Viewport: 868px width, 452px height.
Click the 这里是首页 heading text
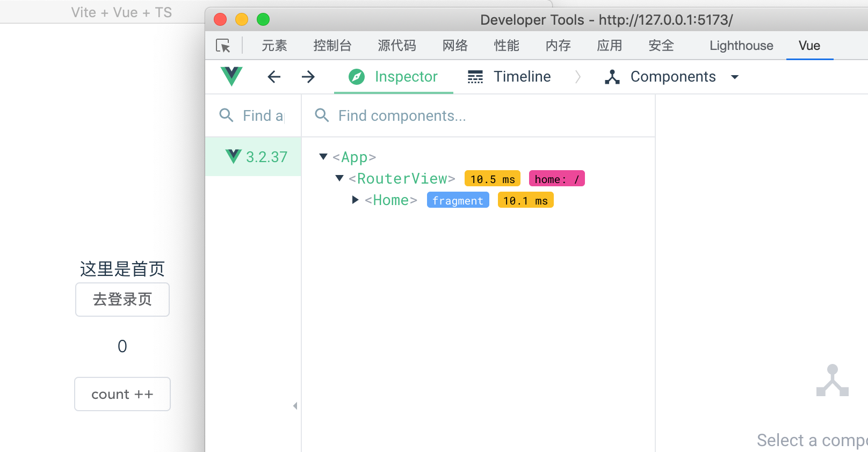pos(122,269)
